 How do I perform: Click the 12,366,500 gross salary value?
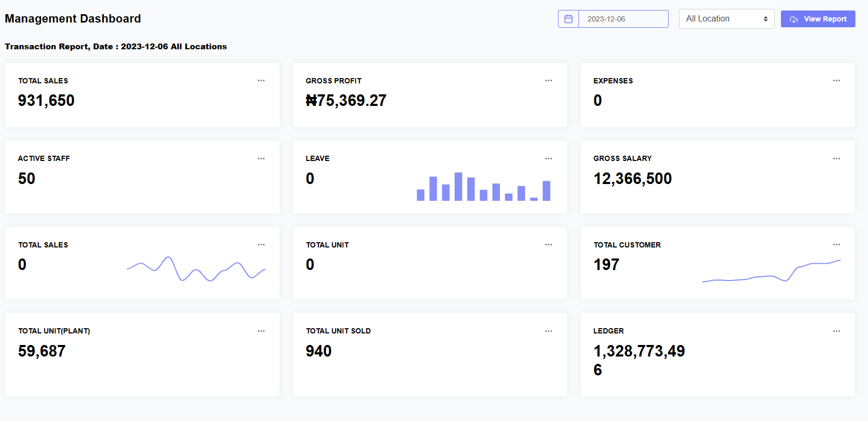click(x=633, y=179)
